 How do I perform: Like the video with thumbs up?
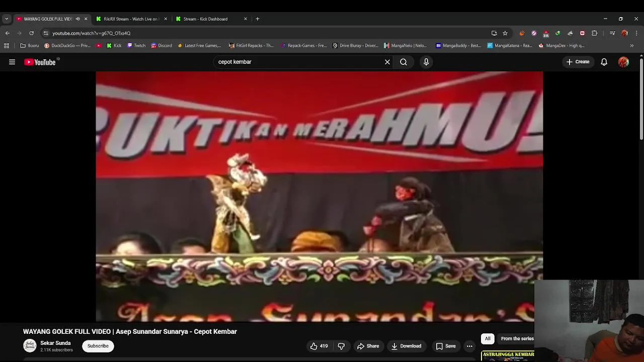point(319,346)
